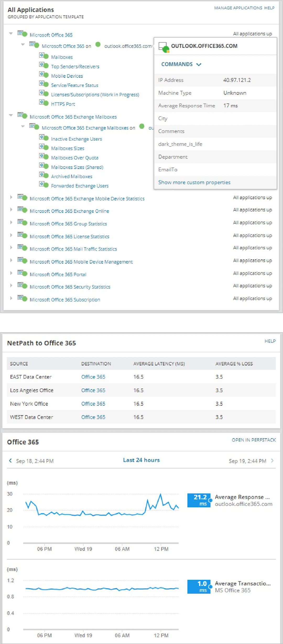Click the Mailboxes Over Quota monitor icon
Image resolution: width=283 pixels, height=644 pixels.
click(44, 156)
